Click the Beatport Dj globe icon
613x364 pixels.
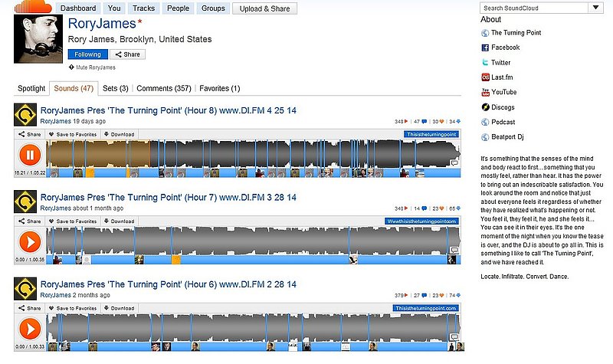coord(485,137)
